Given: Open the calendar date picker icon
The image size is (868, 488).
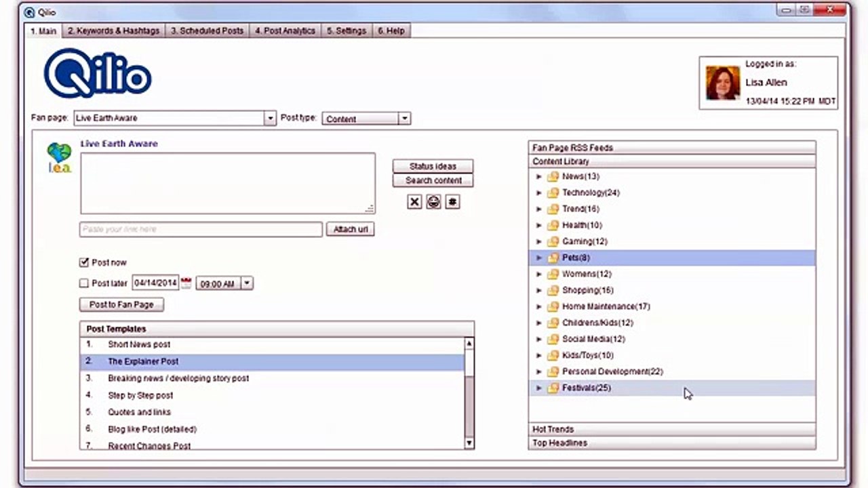Looking at the screenshot, I should pos(186,283).
